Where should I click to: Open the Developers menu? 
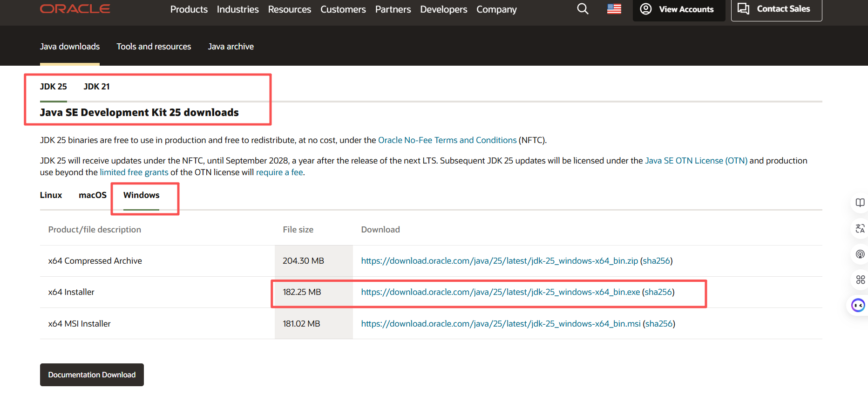point(443,9)
